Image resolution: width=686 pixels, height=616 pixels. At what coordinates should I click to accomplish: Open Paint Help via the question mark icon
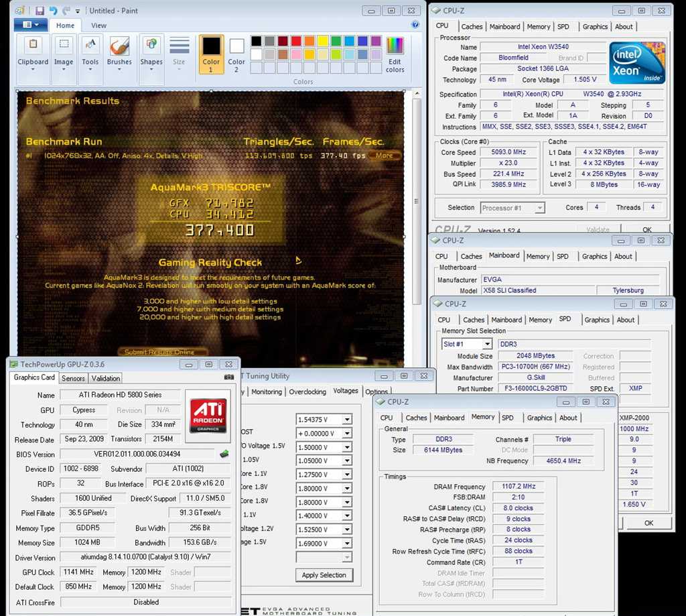(415, 25)
